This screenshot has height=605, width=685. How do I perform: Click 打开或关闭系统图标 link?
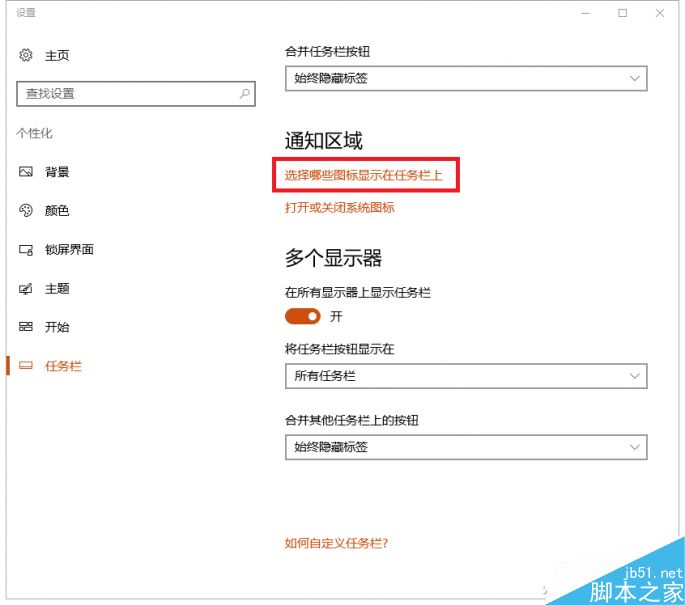pyautogui.click(x=339, y=207)
